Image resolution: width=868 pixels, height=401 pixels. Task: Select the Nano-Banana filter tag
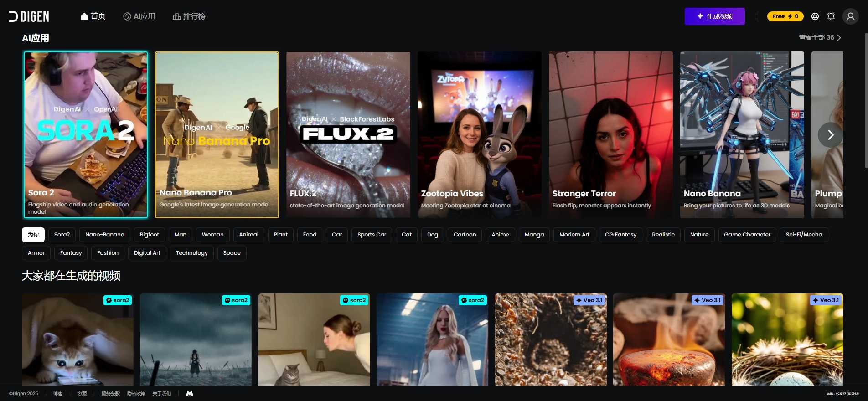pos(104,235)
